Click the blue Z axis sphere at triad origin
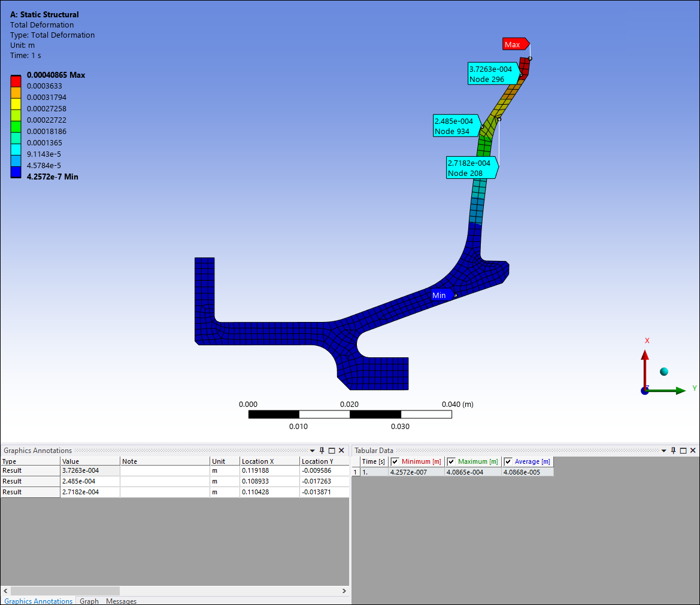Screen dimensions: 700x605 click(x=645, y=391)
